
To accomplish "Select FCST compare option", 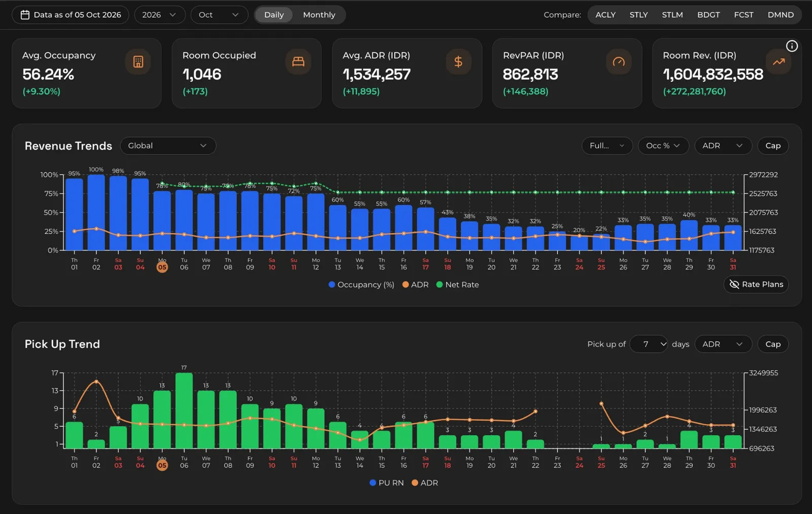I will coord(743,15).
